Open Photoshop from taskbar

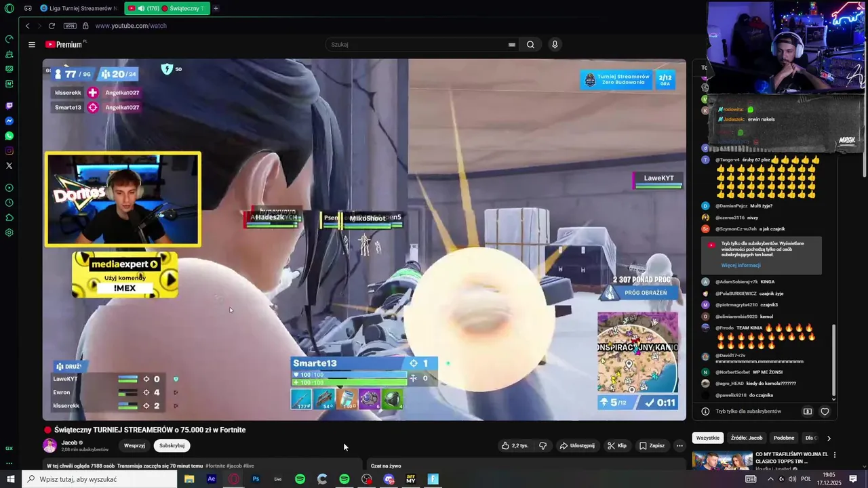[x=256, y=479]
